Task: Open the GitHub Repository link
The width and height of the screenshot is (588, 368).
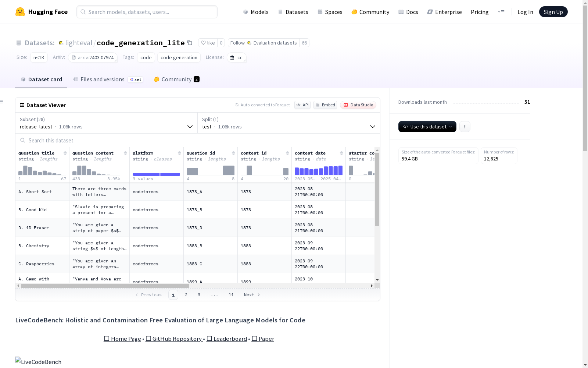Action: (175, 339)
